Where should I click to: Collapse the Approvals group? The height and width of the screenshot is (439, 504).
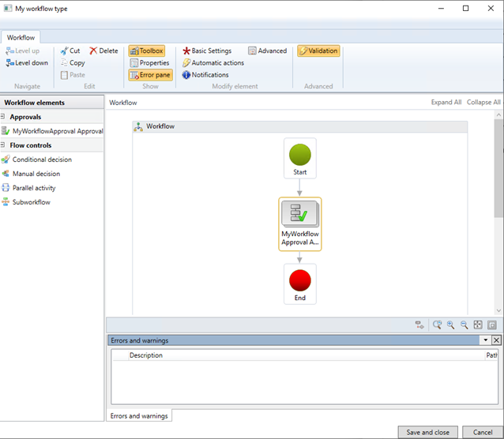point(2,116)
